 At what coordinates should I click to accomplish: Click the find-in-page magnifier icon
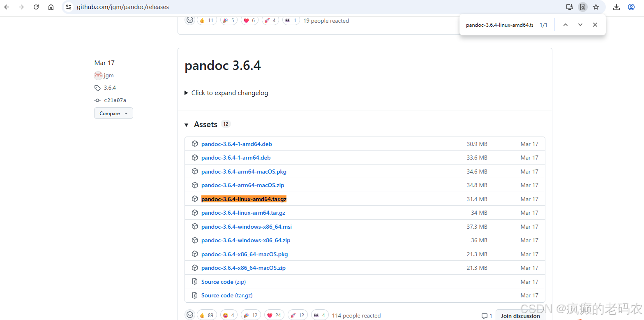tap(583, 7)
